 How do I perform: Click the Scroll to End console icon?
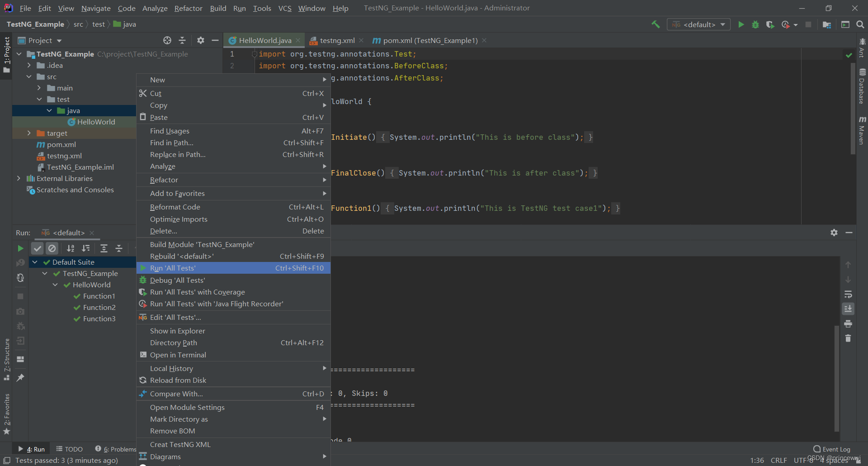tap(848, 309)
